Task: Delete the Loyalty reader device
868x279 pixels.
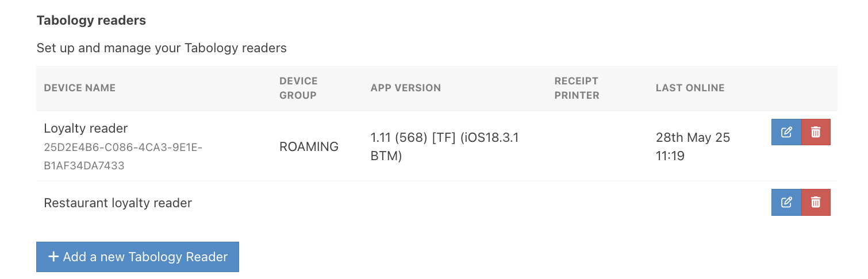Action: click(816, 132)
